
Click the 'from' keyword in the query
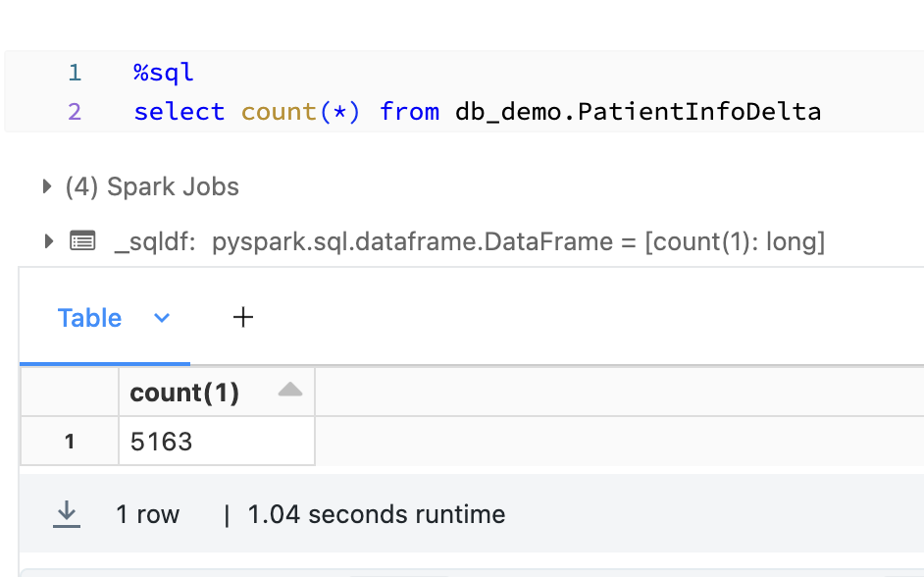coord(409,112)
